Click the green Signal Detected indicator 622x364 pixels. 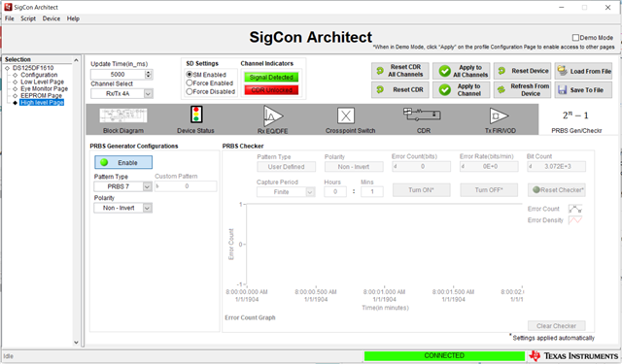tap(271, 78)
